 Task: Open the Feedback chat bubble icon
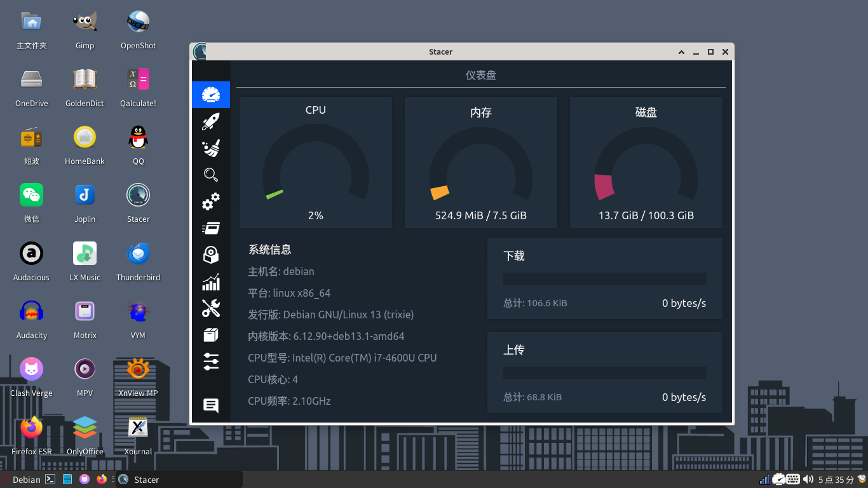tap(211, 405)
